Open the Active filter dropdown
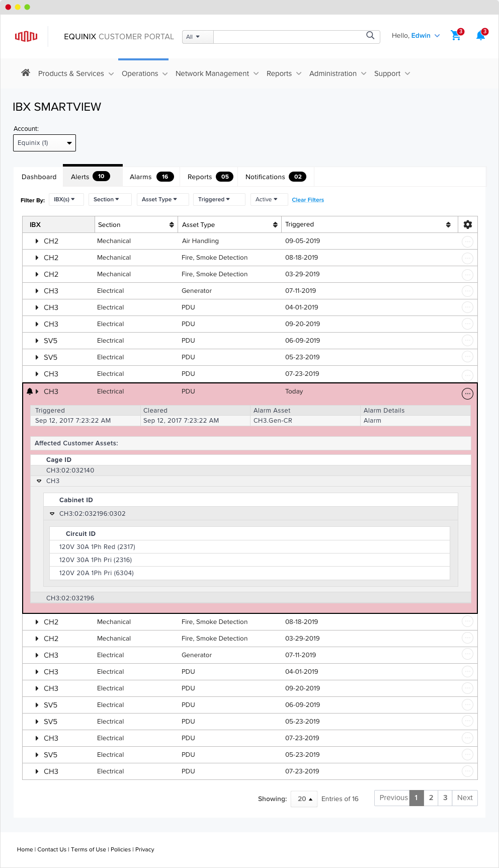This screenshot has height=868, width=499. tap(269, 199)
